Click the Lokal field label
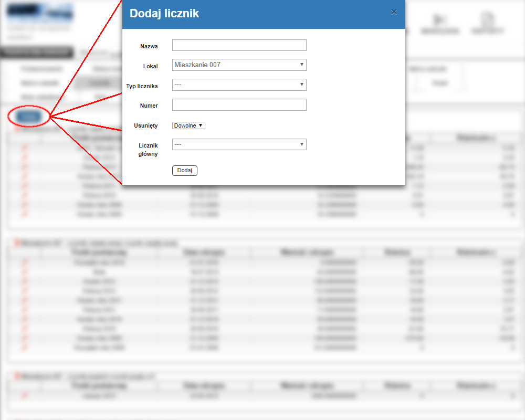Image resolution: width=525 pixels, height=420 pixels. [x=150, y=66]
